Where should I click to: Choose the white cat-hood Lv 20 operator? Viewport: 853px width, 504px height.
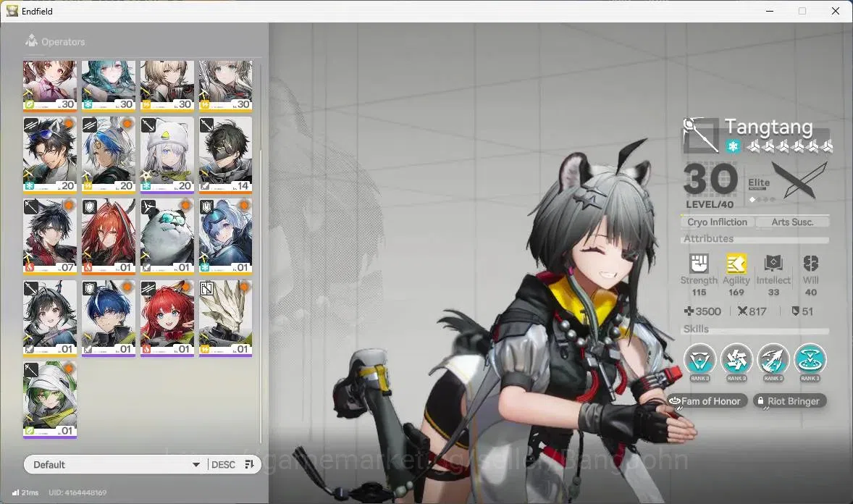[167, 155]
